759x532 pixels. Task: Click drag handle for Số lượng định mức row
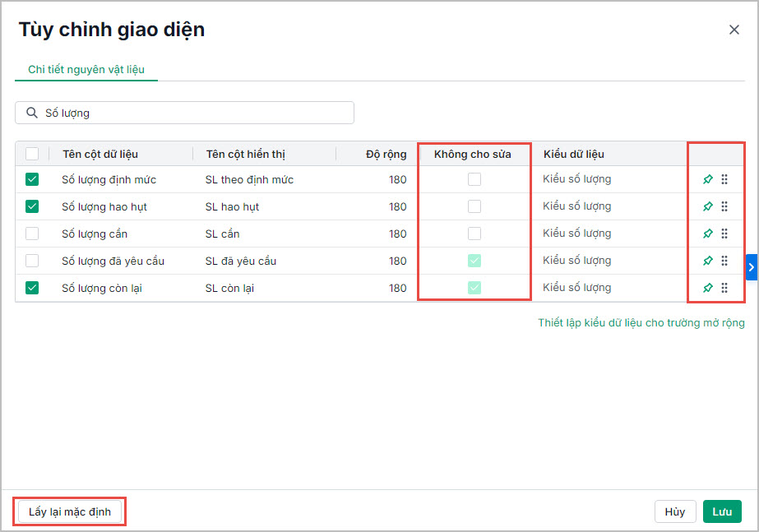[x=724, y=179]
